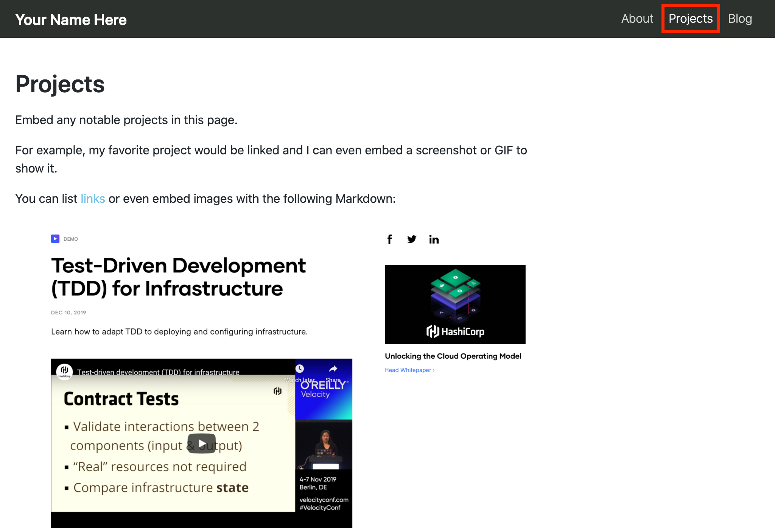The width and height of the screenshot is (775, 532).
Task: Click the video title text overlay
Action: (158, 372)
